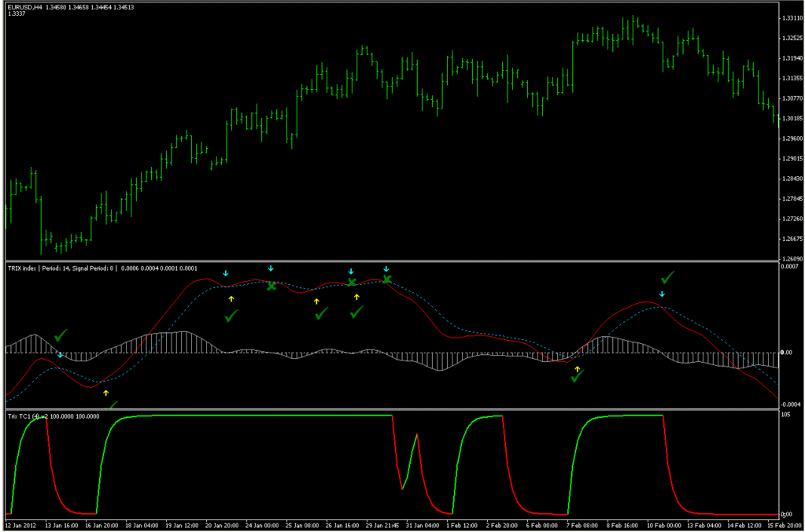805x532 pixels.
Task: Click the 1.26090 price level
Action: tap(792, 258)
